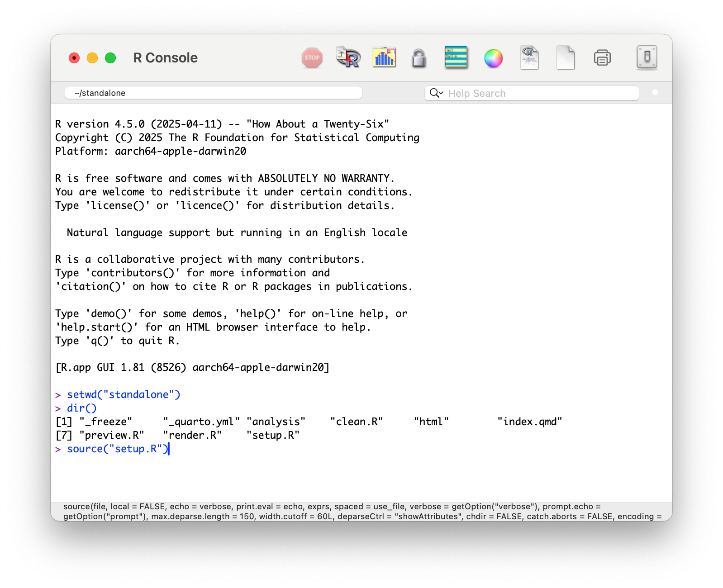This screenshot has width=723, height=588.
Task: Click the "render.R" file name output
Action: tap(193, 435)
